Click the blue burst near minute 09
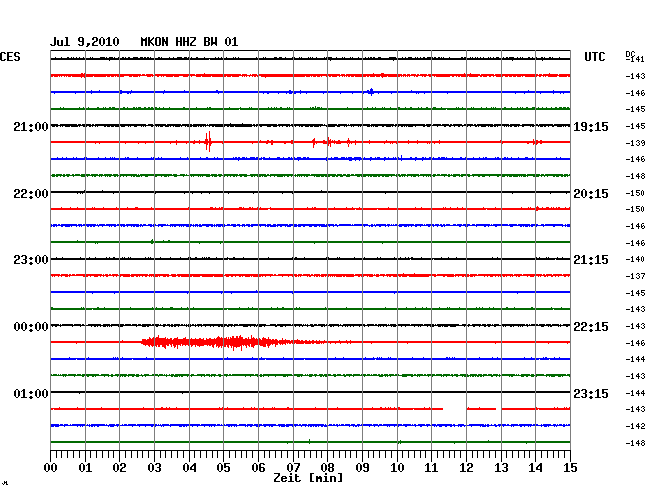The height and width of the screenshot is (494, 650). [x=371, y=92]
